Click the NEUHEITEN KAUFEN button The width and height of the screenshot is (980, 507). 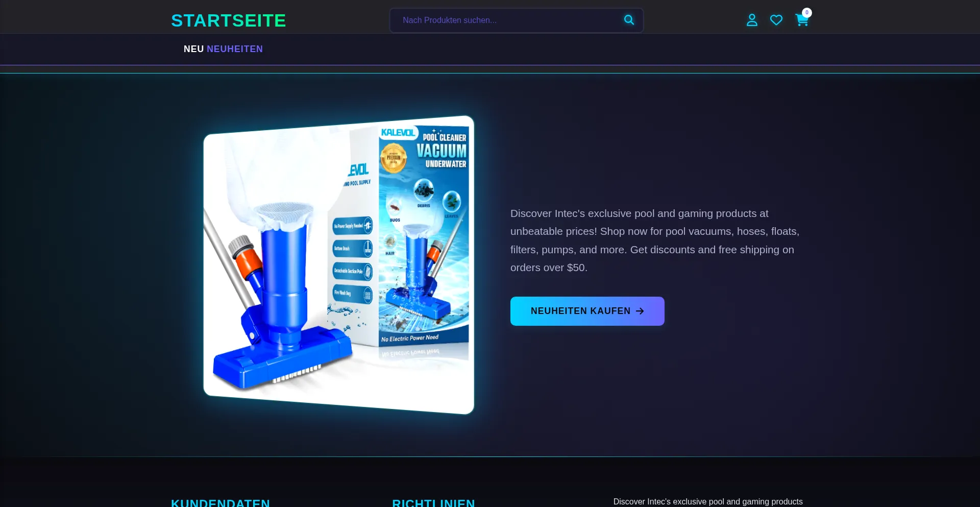click(x=587, y=311)
